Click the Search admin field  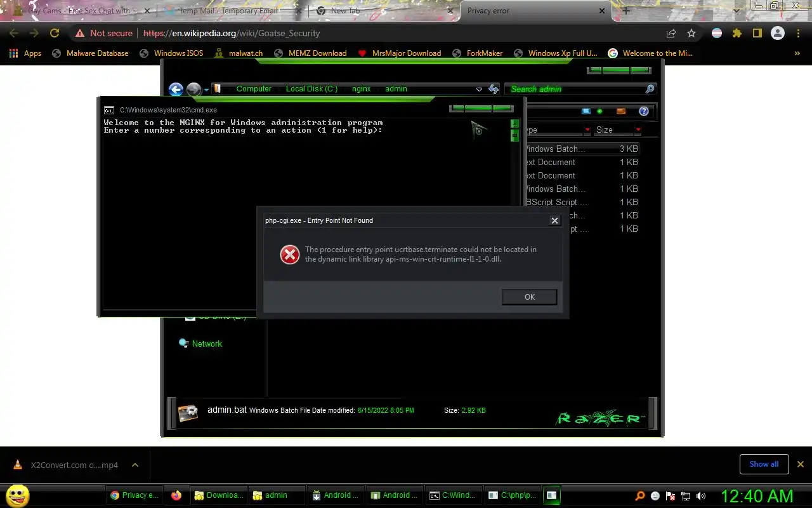[575, 89]
